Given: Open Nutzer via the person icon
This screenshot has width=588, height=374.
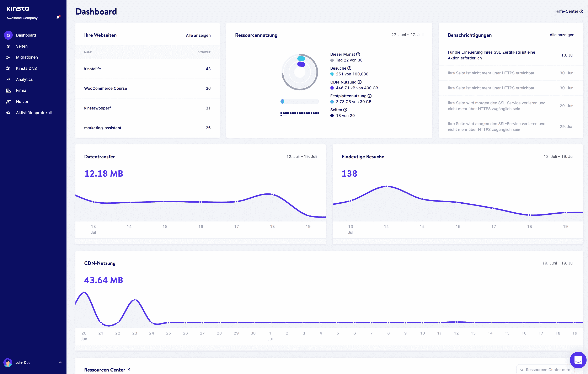Looking at the screenshot, I should coord(8,102).
